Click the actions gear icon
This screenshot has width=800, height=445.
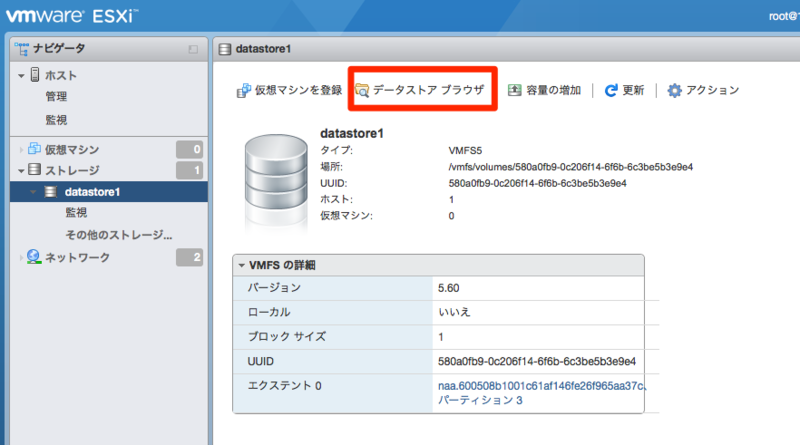[x=674, y=90]
